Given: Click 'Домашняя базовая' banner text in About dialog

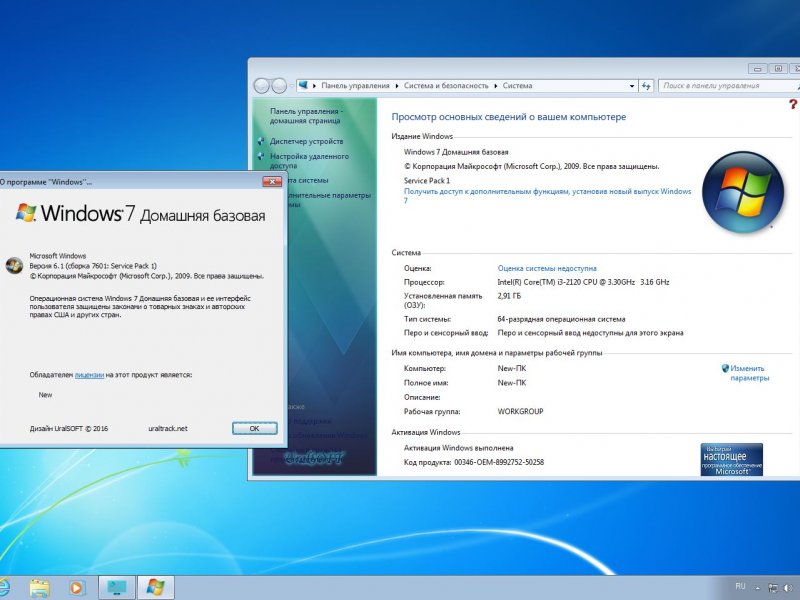Looking at the screenshot, I should (x=203, y=216).
